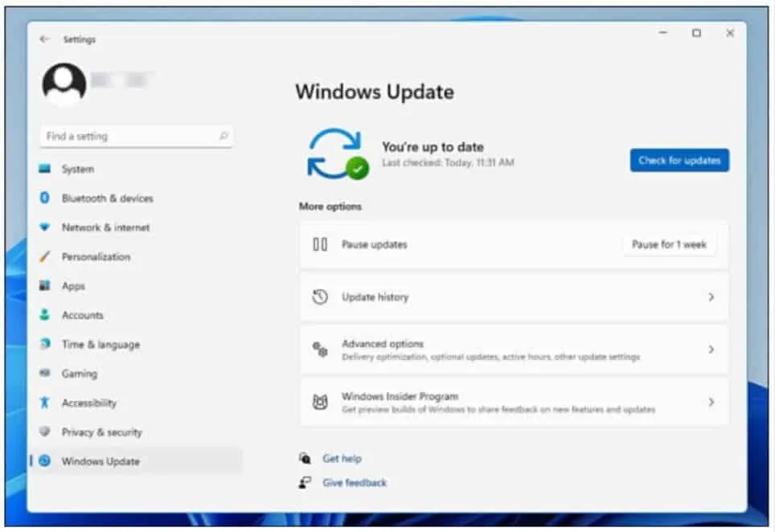
Task: Click Pause for 1 week button
Action: click(x=669, y=245)
